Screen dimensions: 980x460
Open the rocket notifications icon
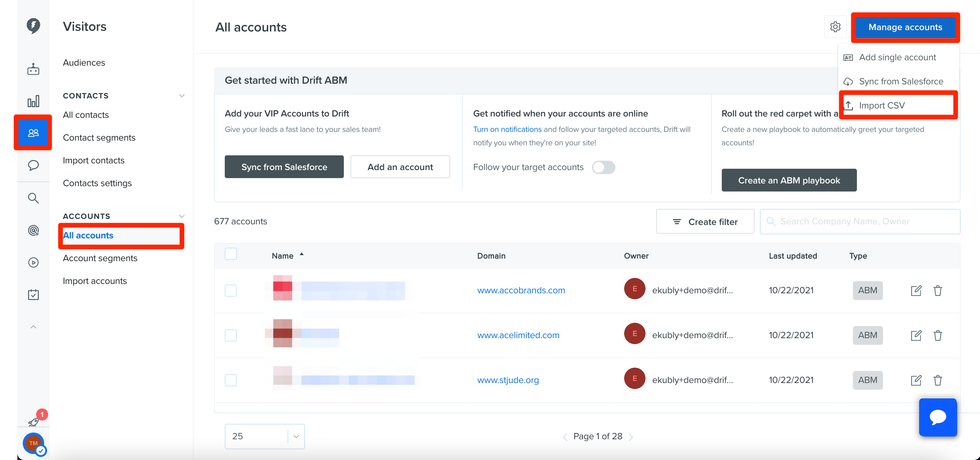[33, 422]
